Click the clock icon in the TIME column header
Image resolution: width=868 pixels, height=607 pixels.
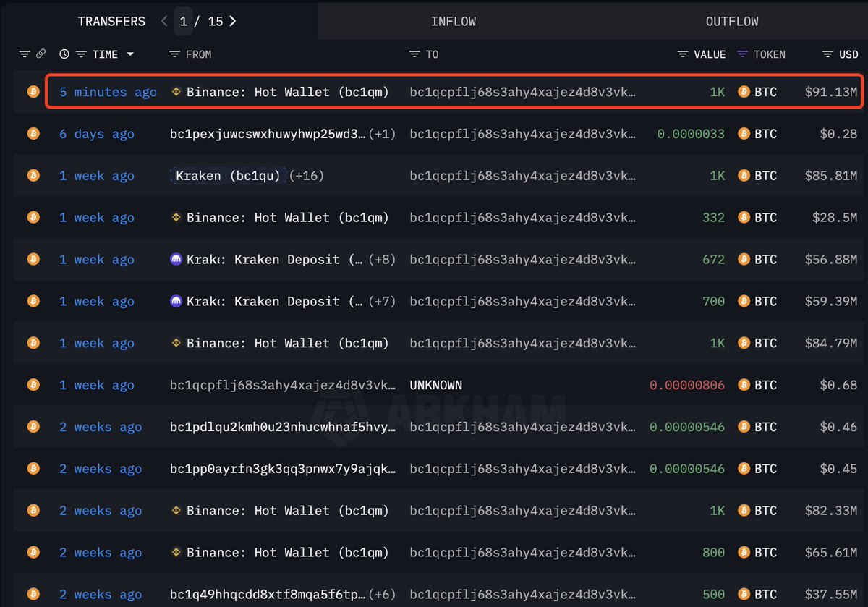64,54
